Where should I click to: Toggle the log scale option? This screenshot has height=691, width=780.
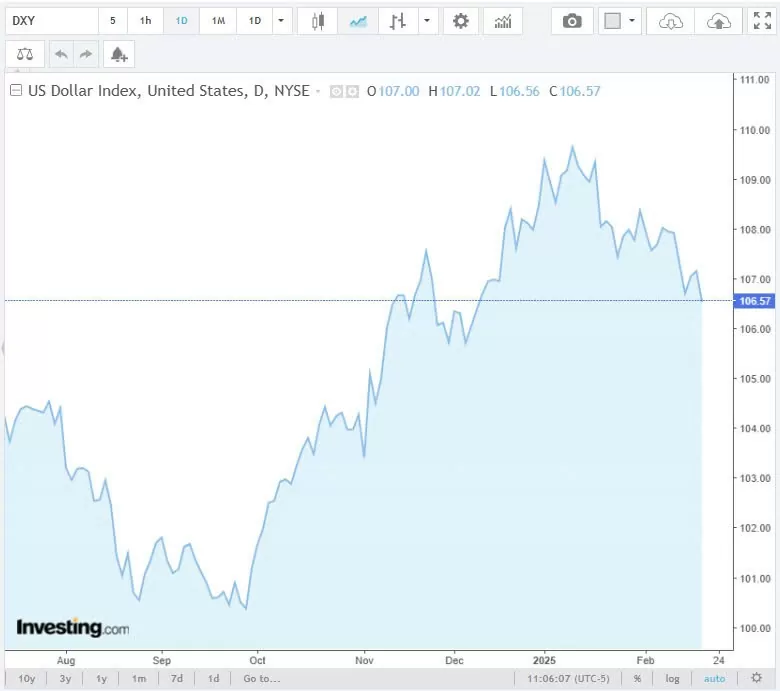(673, 679)
